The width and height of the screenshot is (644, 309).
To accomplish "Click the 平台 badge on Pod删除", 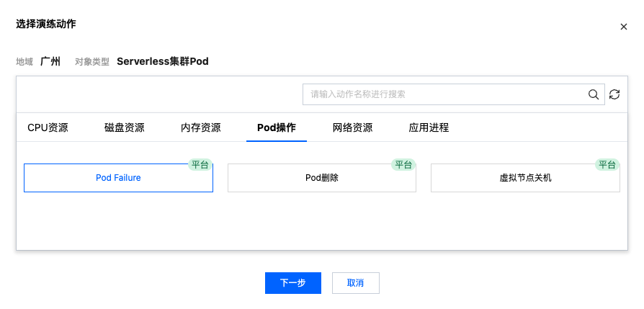I will click(403, 164).
